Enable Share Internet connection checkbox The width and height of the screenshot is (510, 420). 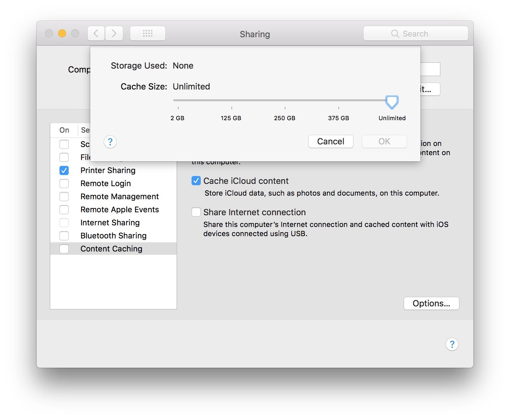(x=196, y=212)
